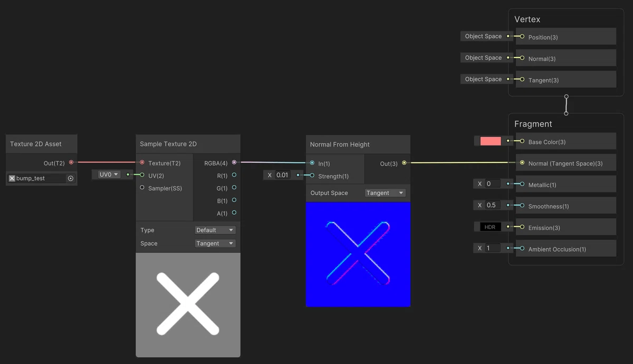
Task: Click Object Space label for Tangent
Action: [x=483, y=79]
